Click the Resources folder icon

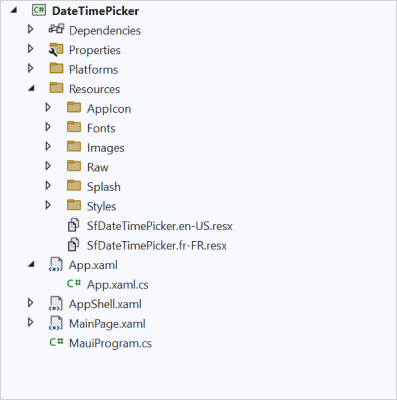pyautogui.click(x=56, y=88)
